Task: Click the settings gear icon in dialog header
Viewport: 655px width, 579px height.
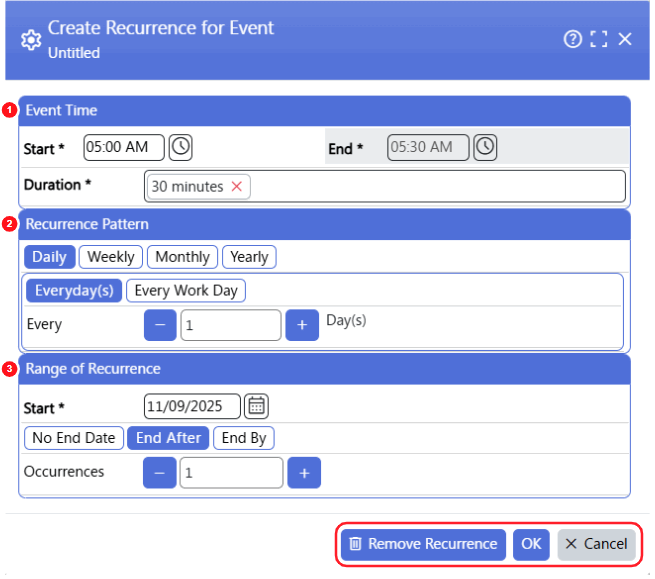Action: pyautogui.click(x=31, y=40)
